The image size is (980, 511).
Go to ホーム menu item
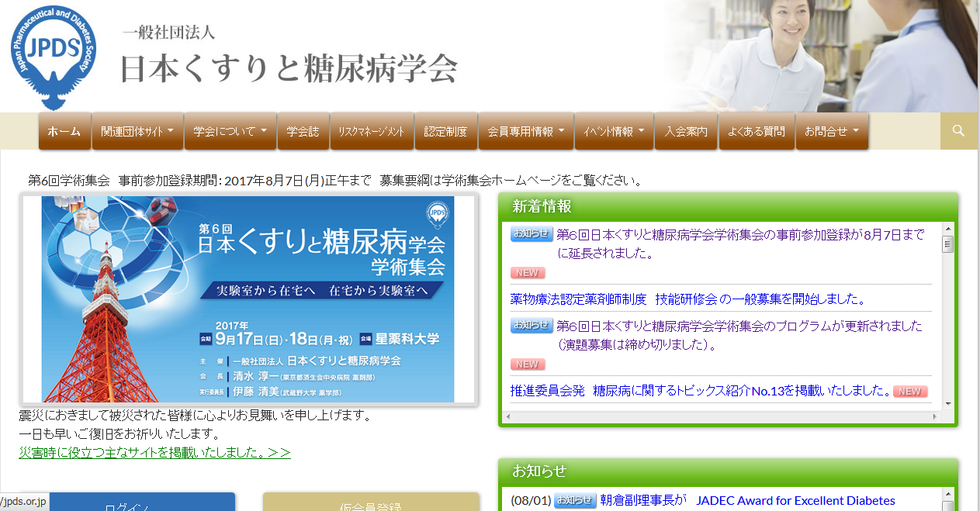point(64,132)
